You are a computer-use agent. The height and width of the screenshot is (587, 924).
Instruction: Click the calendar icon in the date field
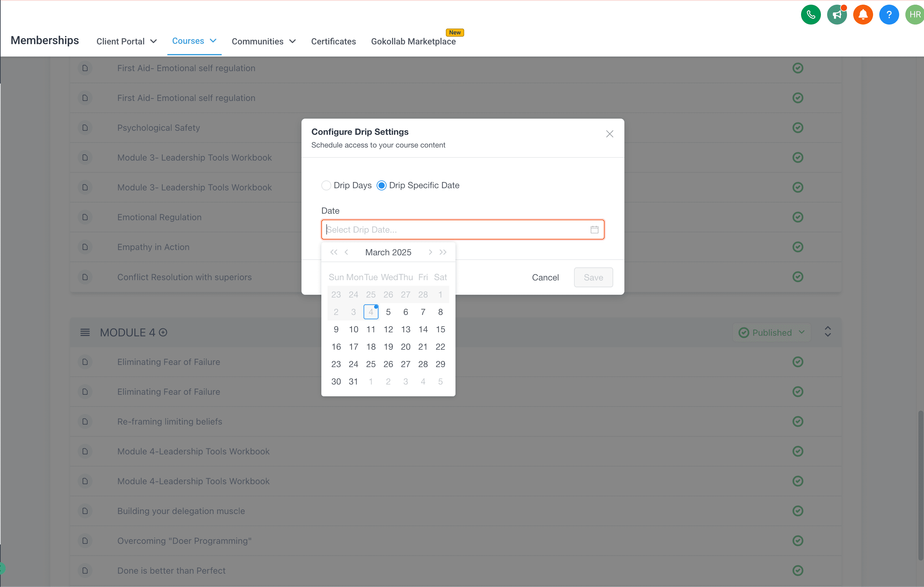(x=594, y=230)
